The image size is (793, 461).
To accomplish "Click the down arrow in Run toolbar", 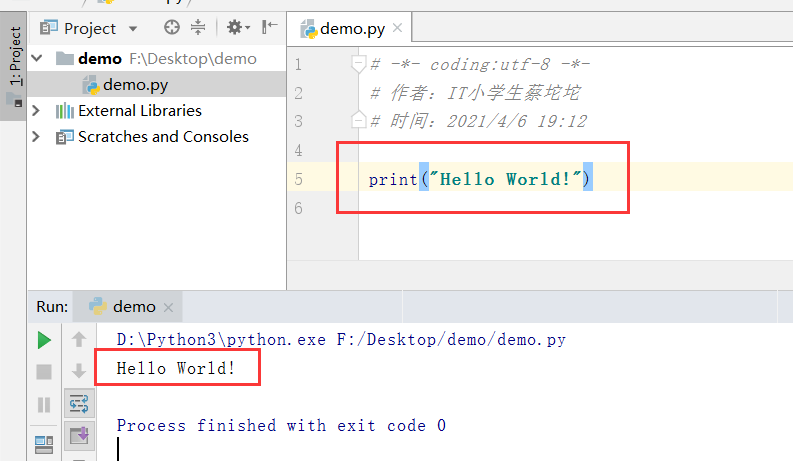I will tap(78, 371).
